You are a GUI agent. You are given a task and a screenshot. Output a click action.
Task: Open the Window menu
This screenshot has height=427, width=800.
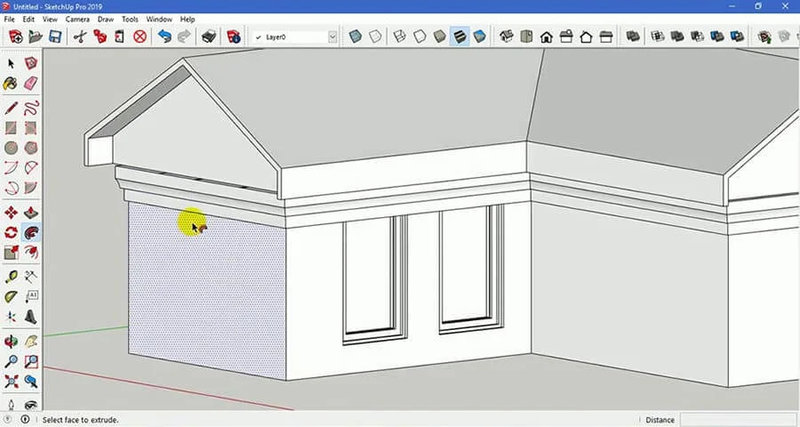(x=158, y=19)
